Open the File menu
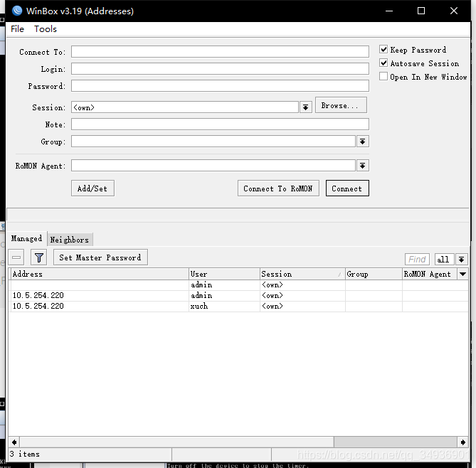Screen dimensions: 476x468 click(x=17, y=29)
